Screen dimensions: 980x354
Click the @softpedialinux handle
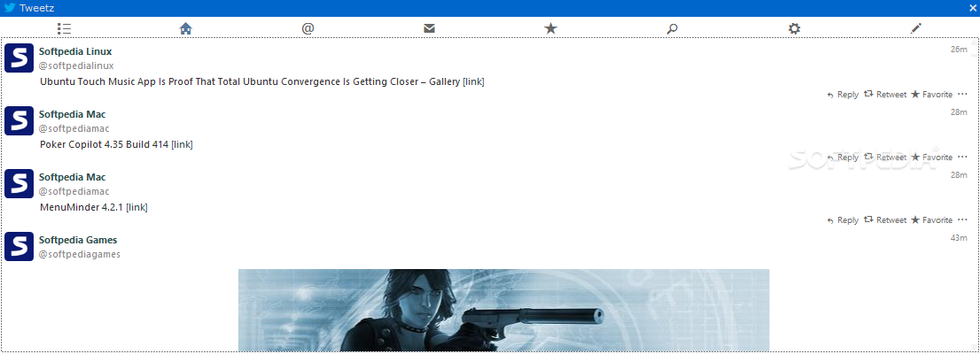point(76,65)
